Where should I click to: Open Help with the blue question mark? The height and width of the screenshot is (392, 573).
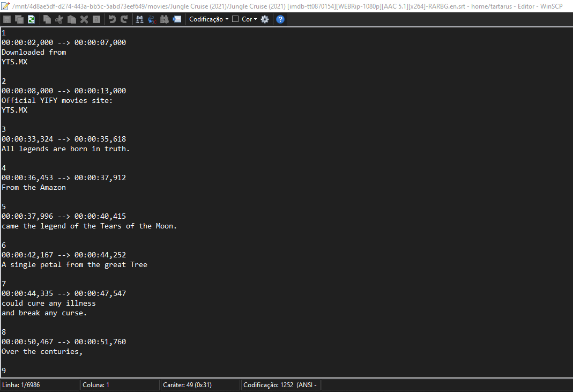tap(280, 19)
